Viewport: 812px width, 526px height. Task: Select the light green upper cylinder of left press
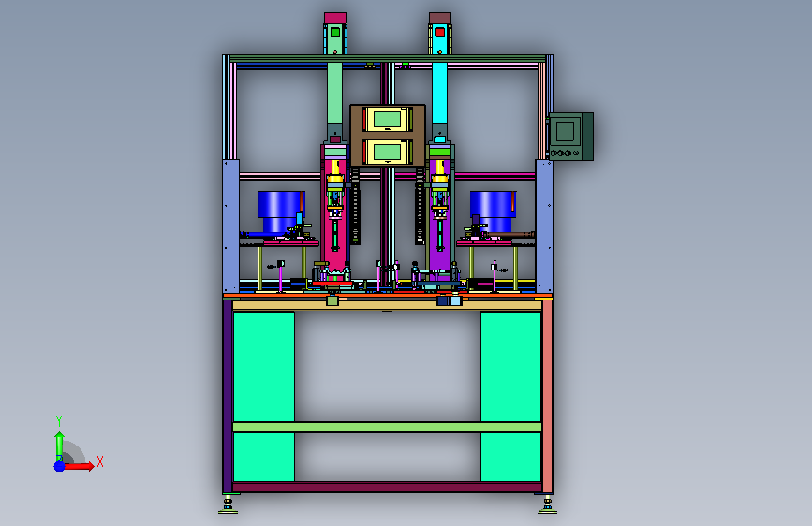(334, 94)
